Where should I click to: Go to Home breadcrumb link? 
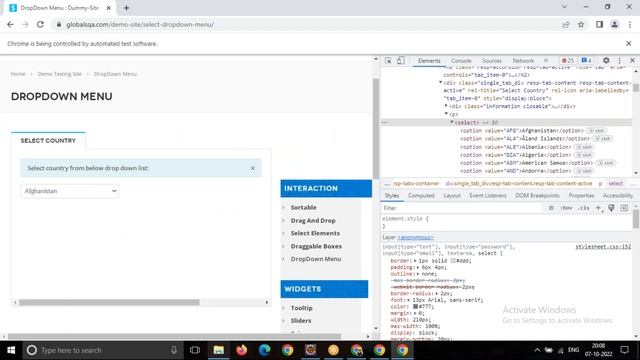pyautogui.click(x=18, y=74)
